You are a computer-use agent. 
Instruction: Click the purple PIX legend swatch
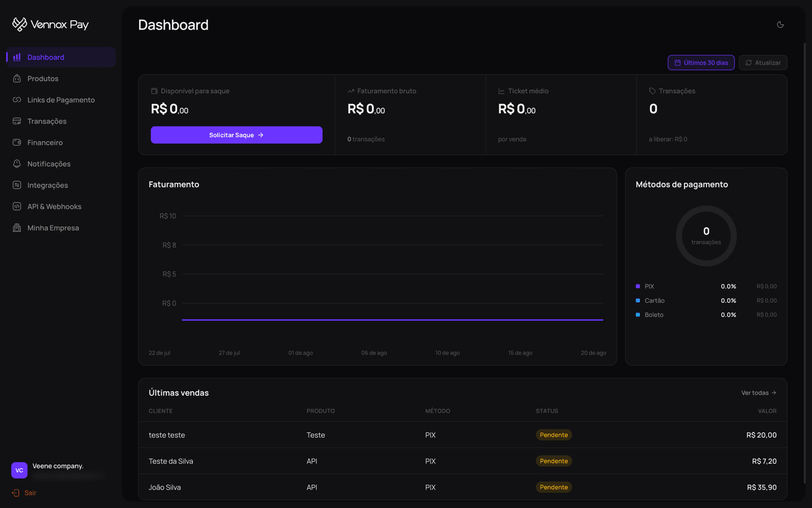(x=638, y=286)
